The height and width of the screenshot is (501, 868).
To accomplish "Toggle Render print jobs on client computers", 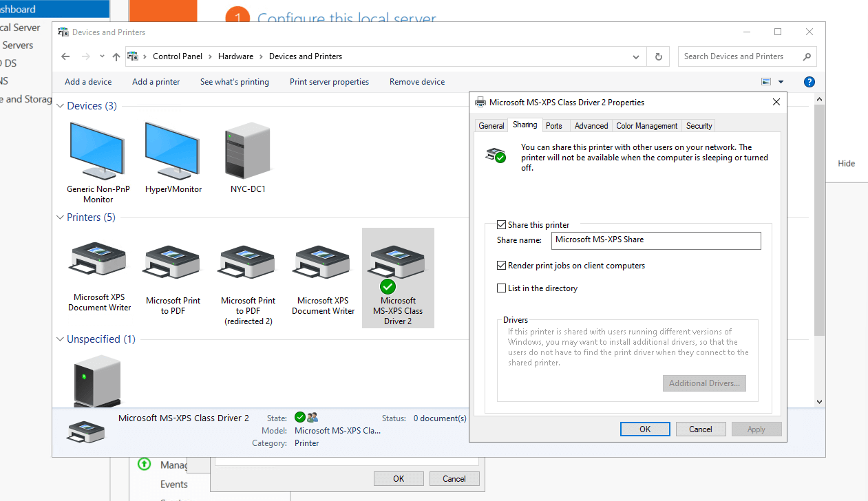I will [x=501, y=266].
